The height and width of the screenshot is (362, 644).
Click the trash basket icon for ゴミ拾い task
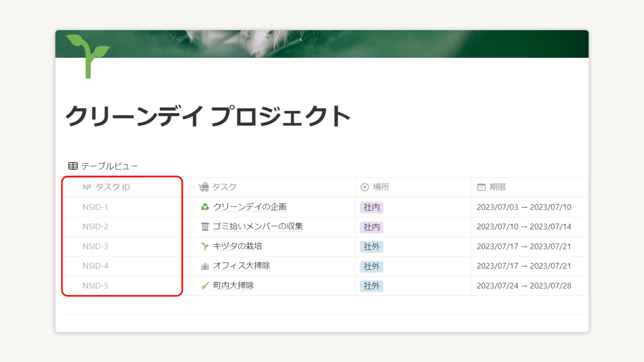[x=205, y=227]
